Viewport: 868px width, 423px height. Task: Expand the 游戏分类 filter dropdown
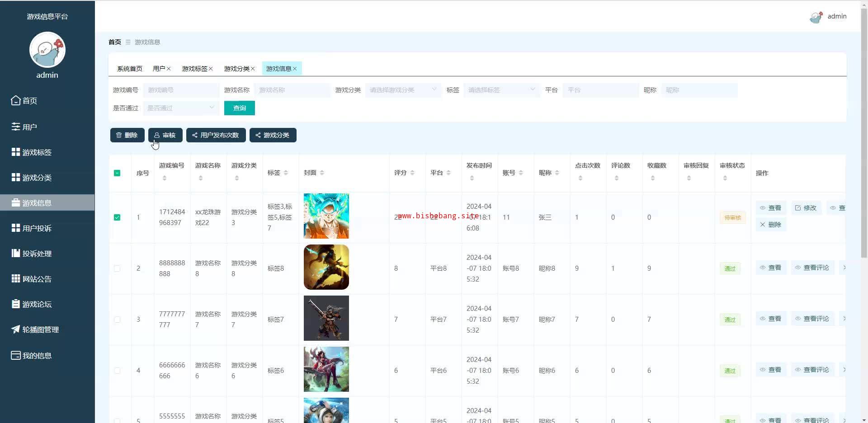tap(402, 90)
